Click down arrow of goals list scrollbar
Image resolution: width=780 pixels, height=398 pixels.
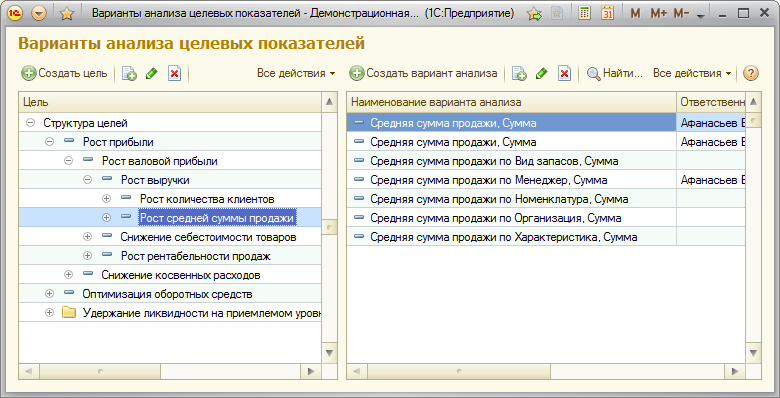click(x=329, y=353)
